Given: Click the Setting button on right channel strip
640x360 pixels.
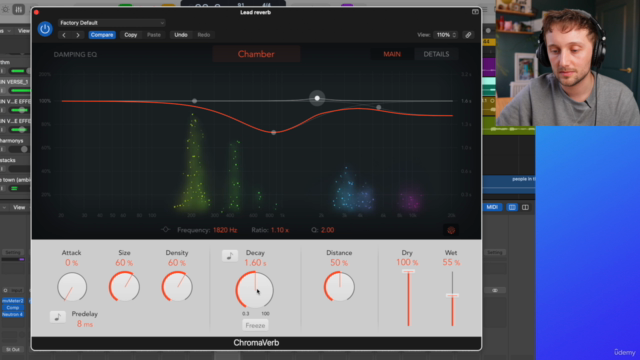Looking at the screenshot, I should tap(495, 253).
